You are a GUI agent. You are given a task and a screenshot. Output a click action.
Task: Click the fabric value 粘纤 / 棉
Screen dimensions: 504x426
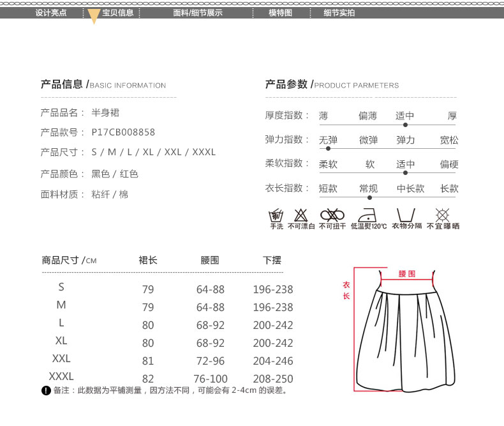110,194
